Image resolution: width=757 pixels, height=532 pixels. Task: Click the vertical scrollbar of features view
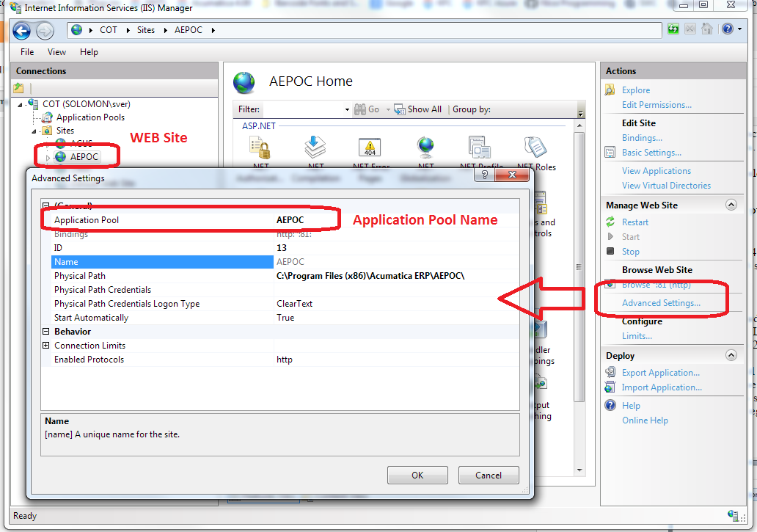(579, 267)
